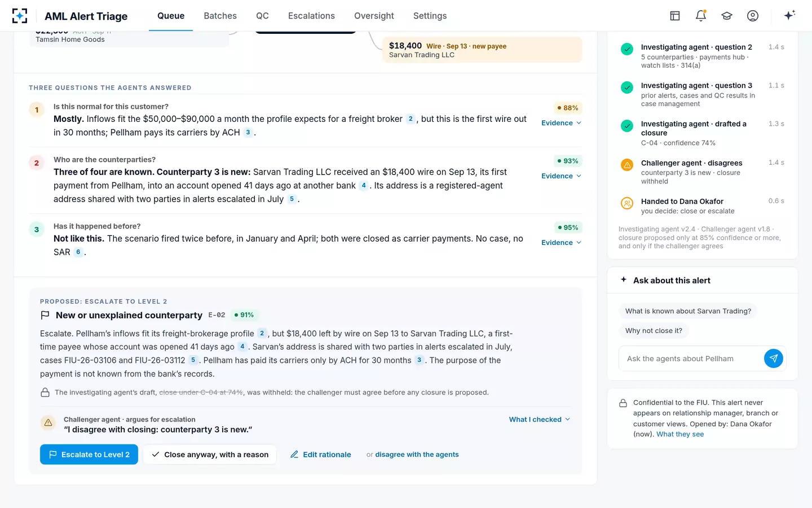Click the Handed to Dana Okafor person icon

click(627, 203)
